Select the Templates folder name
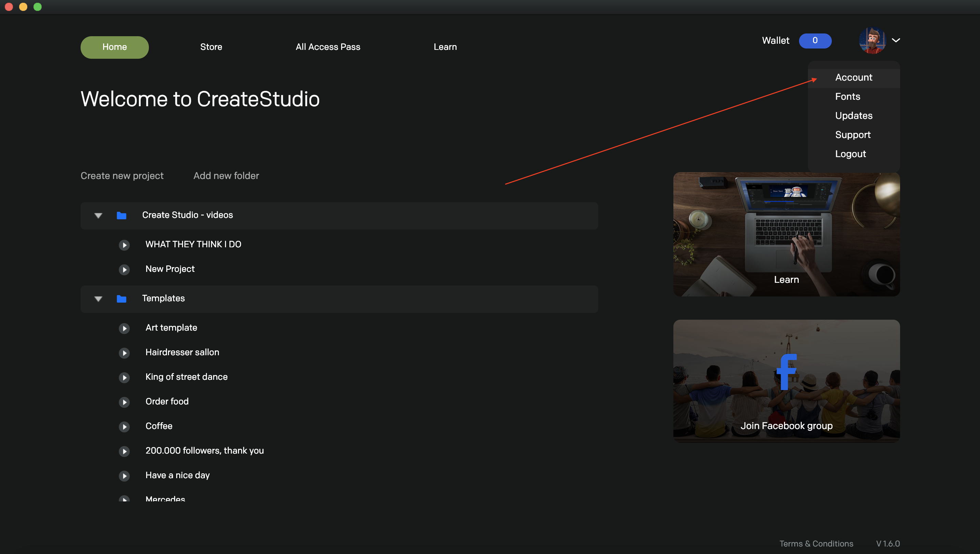Viewport: 980px width, 554px height. 164,298
